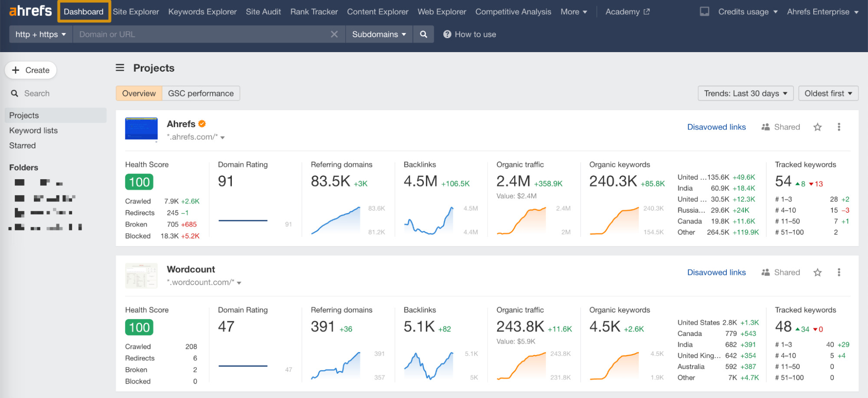
Task: Open the sidebar project search with the magnifier icon
Action: (14, 93)
